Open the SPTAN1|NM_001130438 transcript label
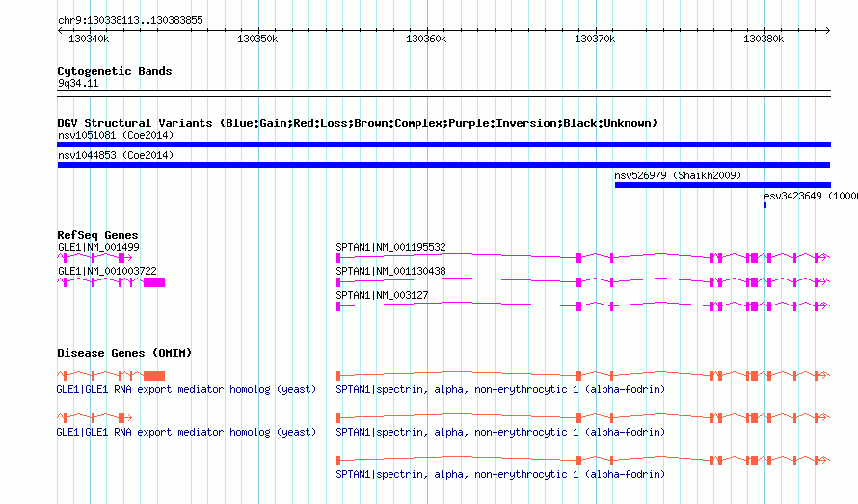The width and height of the screenshot is (858, 504). coord(390,271)
